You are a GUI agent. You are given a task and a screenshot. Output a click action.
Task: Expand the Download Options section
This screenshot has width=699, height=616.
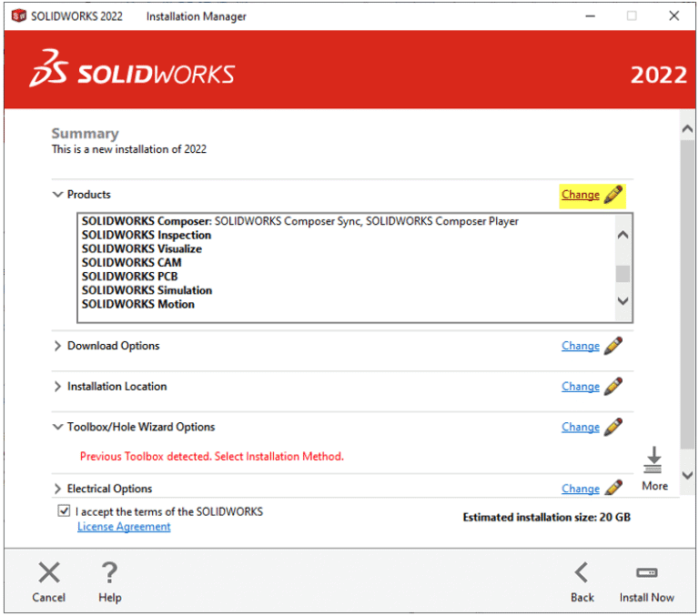click(57, 346)
